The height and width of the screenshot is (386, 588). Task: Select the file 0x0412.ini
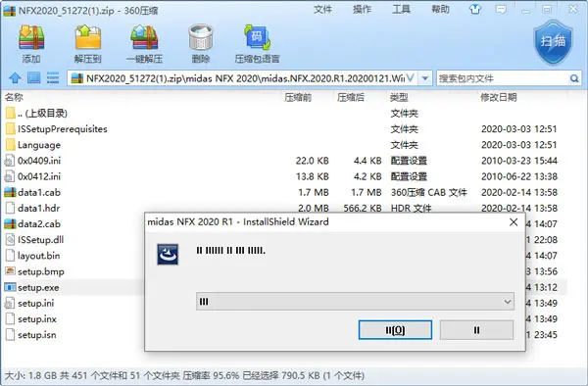pyautogui.click(x=39, y=176)
